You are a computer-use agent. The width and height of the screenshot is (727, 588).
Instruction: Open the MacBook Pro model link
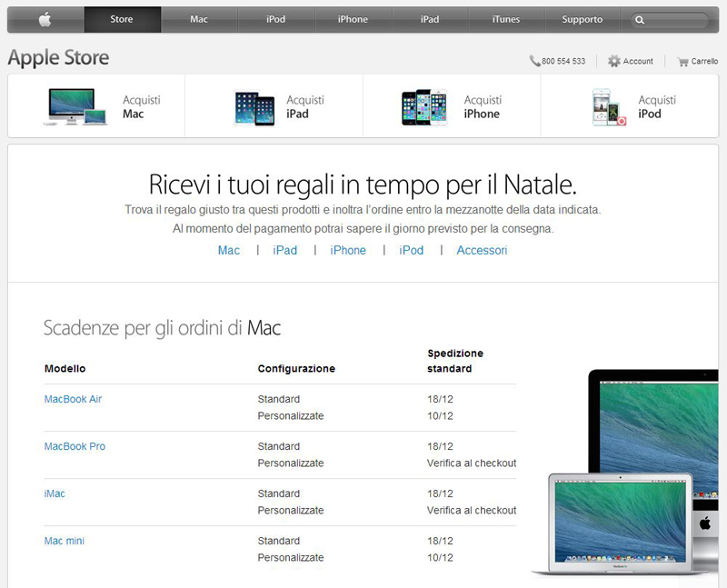[75, 446]
